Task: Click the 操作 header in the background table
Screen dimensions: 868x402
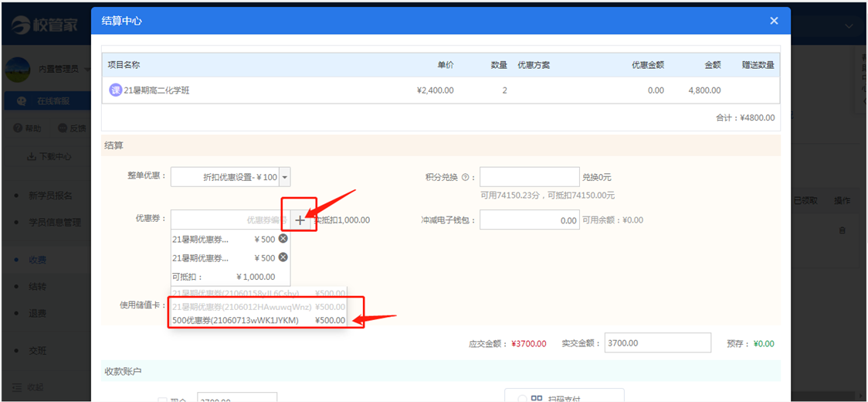Action: pos(842,201)
